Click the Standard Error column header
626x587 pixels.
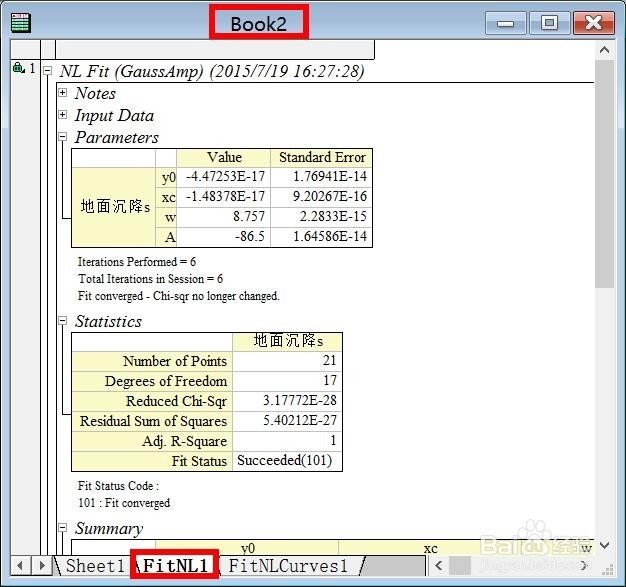pyautogui.click(x=322, y=157)
